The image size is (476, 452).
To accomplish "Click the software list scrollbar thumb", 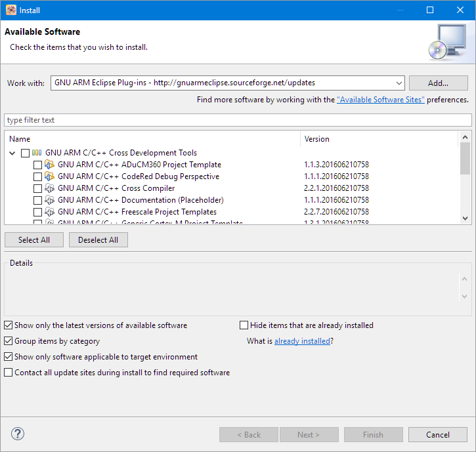I will pyautogui.click(x=465, y=158).
